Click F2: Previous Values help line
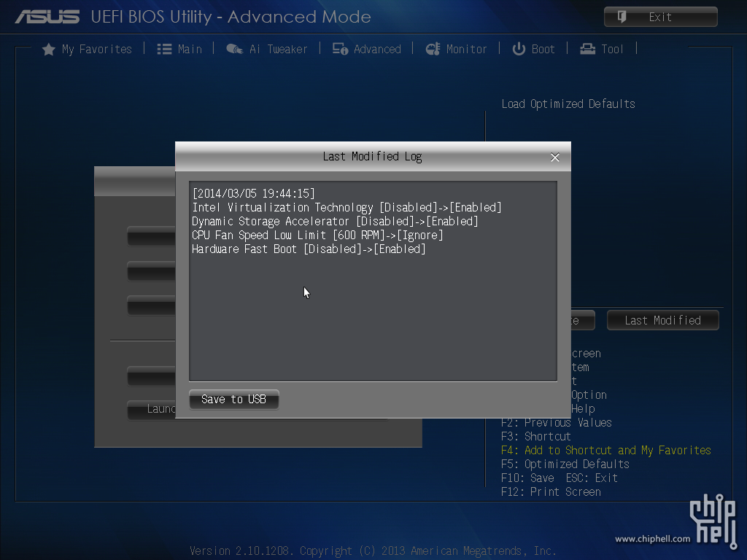Viewport: 747px width, 560px height. 557,423
